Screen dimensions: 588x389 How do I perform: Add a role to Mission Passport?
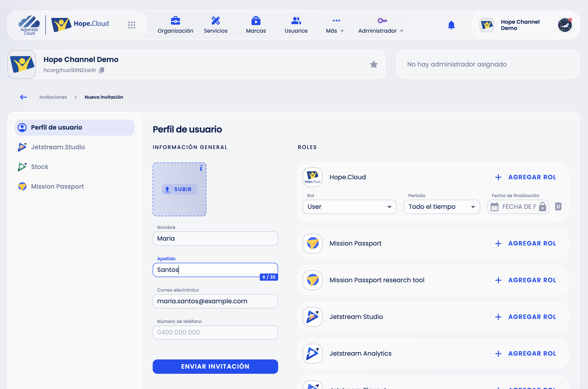click(525, 243)
